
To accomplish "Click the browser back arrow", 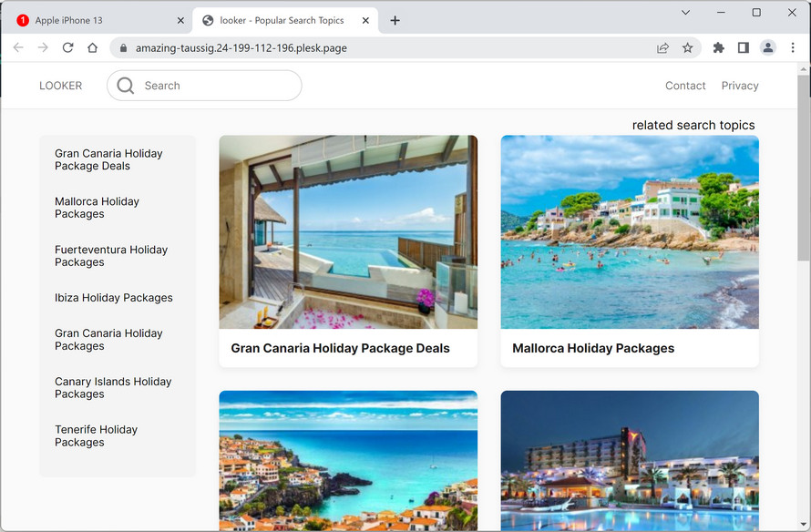I will point(18,47).
